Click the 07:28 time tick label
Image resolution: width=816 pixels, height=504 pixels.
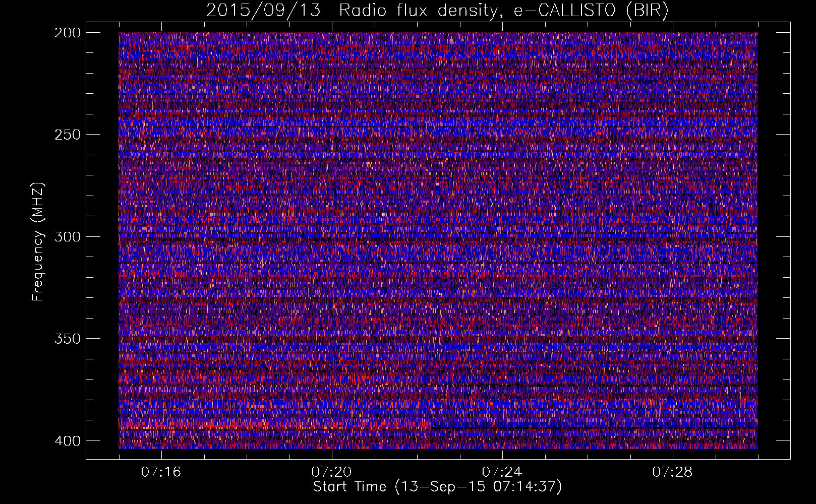click(672, 472)
